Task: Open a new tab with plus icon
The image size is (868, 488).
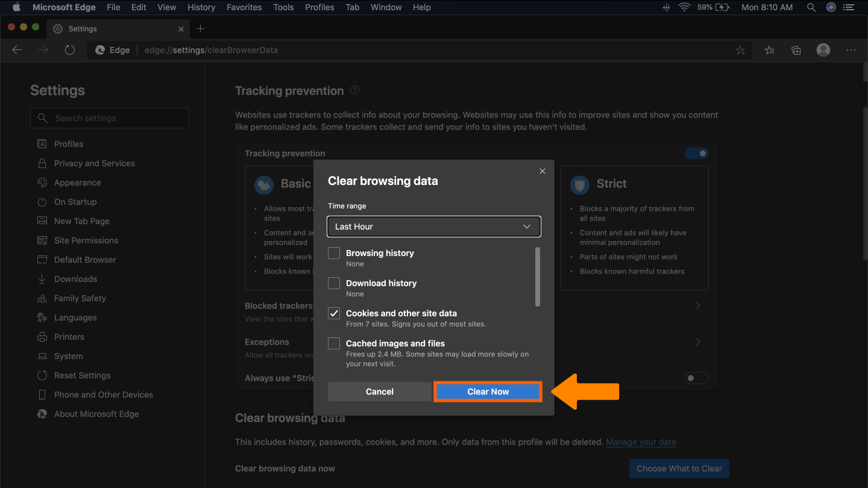Action: click(201, 28)
